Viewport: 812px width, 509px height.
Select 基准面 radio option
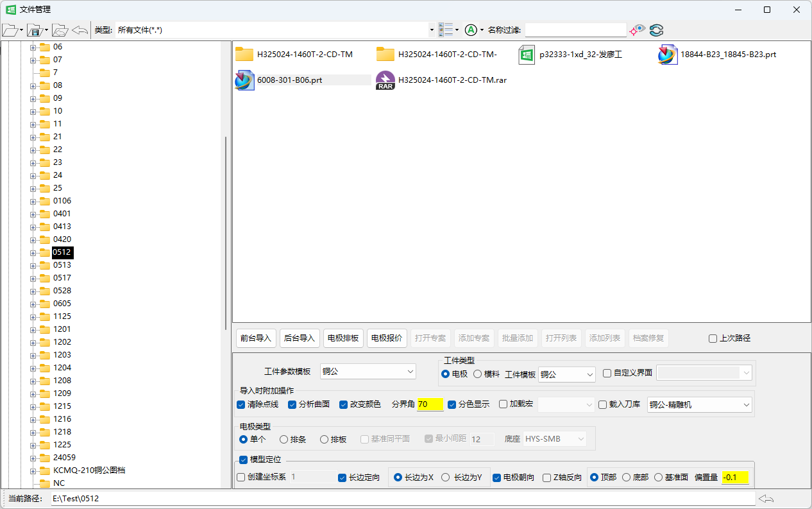tap(658, 478)
